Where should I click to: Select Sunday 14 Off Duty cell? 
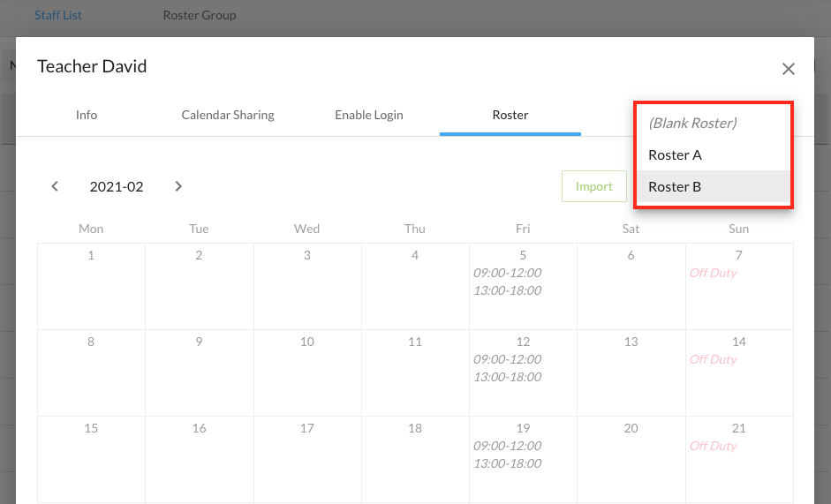[x=739, y=372]
